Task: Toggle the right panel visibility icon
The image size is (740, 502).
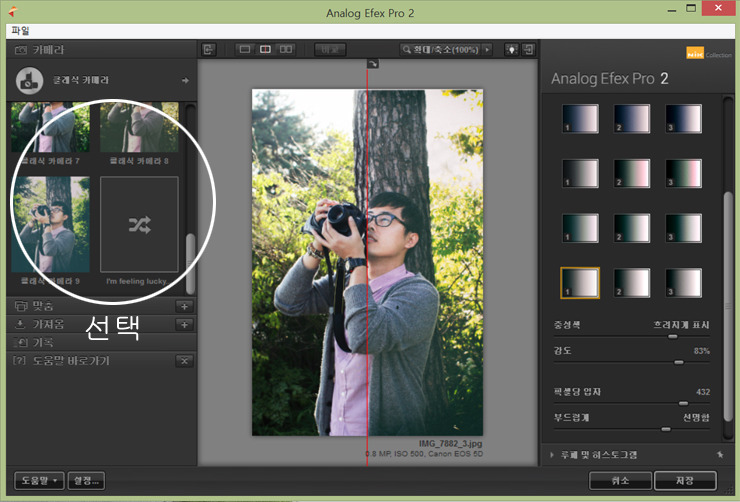Action: pyautogui.click(x=529, y=50)
